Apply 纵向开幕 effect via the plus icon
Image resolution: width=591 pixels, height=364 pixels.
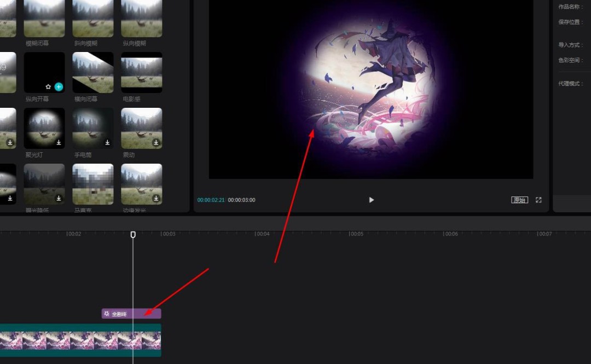pyautogui.click(x=57, y=86)
